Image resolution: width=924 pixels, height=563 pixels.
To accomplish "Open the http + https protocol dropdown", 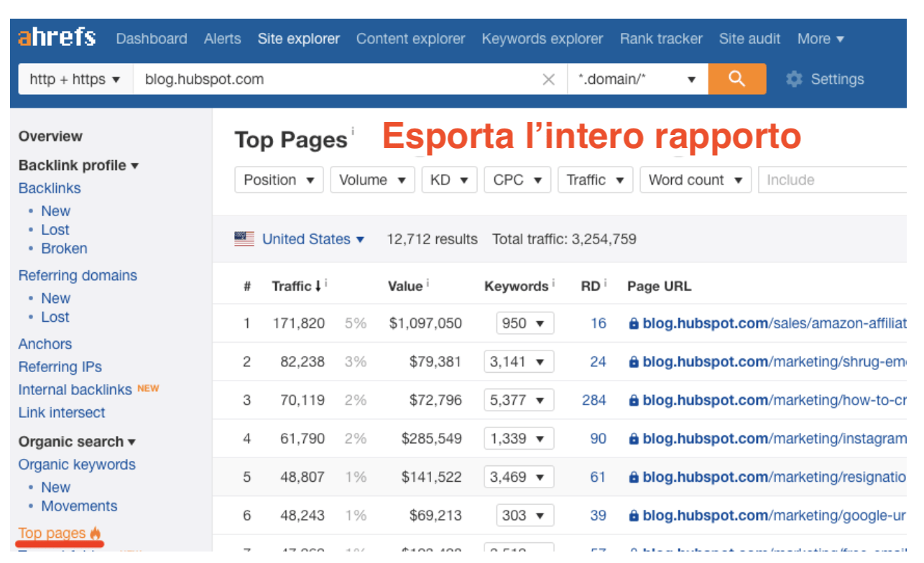I will pyautogui.click(x=75, y=79).
